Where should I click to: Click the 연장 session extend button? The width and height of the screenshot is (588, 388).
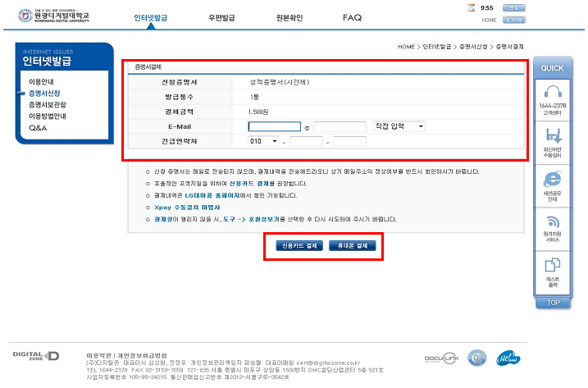coord(513,8)
